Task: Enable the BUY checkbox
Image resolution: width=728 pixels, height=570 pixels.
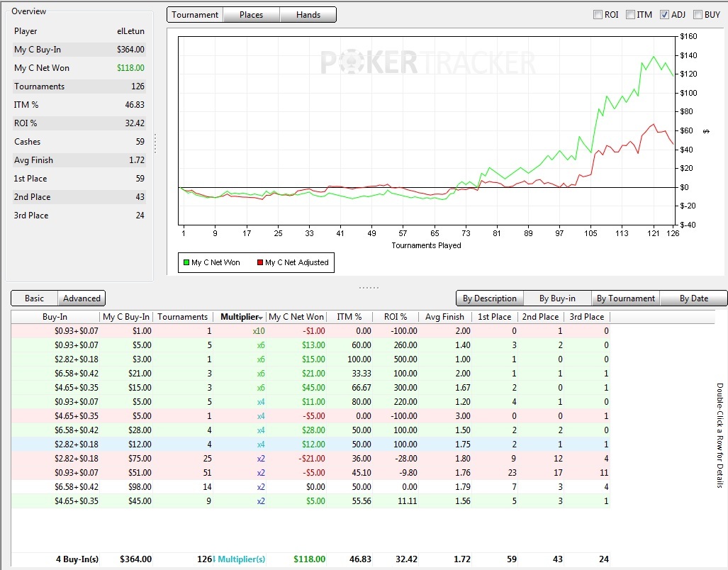Action: coord(698,15)
